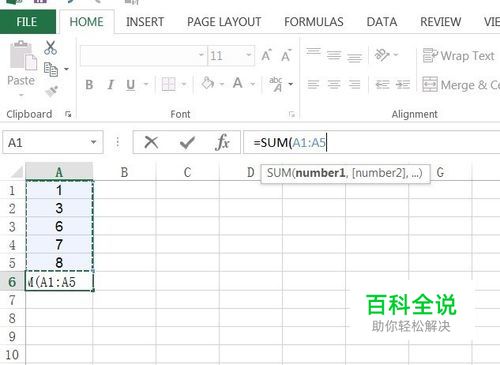Click the Copy icon
This screenshot has height=365, width=500.
51,69
